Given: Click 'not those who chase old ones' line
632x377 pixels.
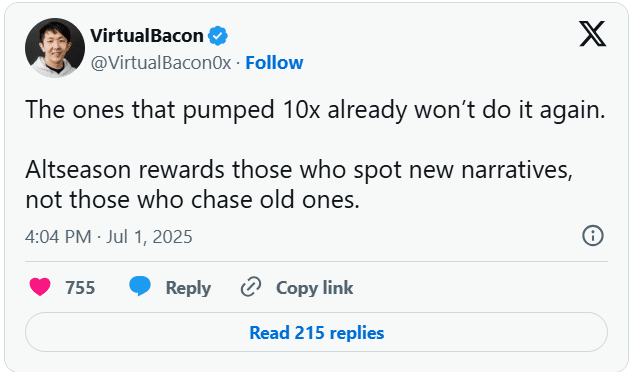Looking at the screenshot, I should pos(192,200).
